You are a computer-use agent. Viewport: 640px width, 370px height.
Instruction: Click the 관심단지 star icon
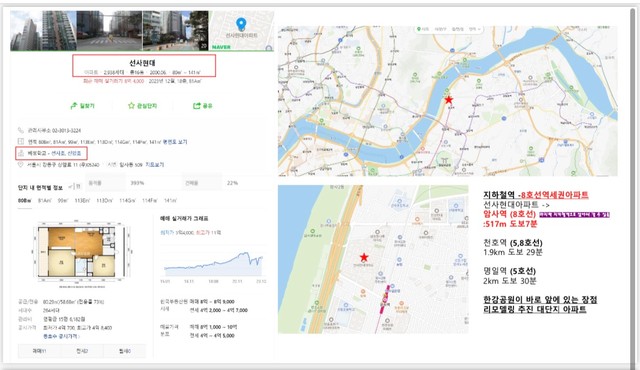[x=131, y=106]
